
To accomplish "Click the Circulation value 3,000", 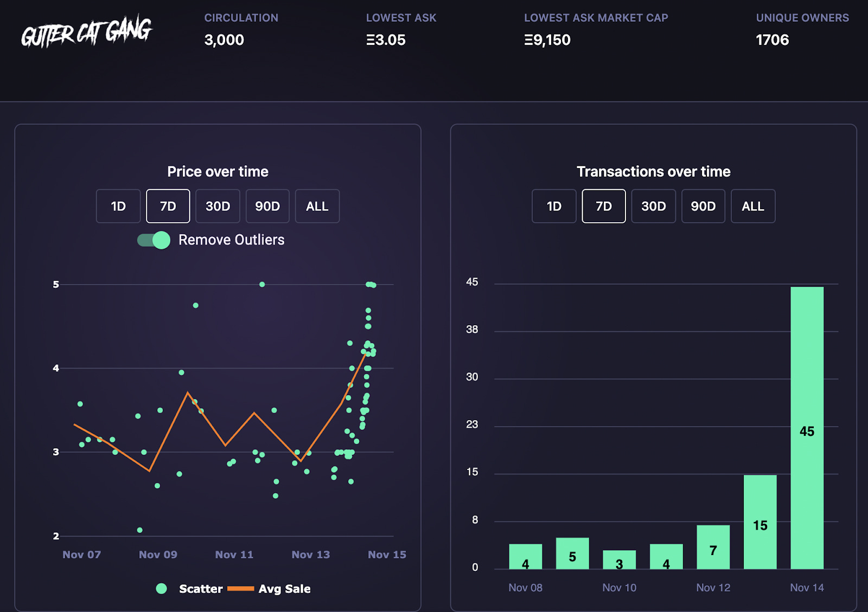I will click(224, 40).
